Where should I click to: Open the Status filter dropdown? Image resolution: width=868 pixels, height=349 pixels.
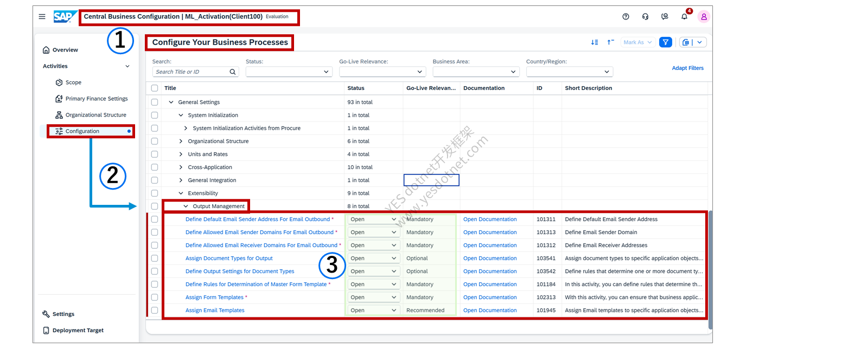click(289, 72)
